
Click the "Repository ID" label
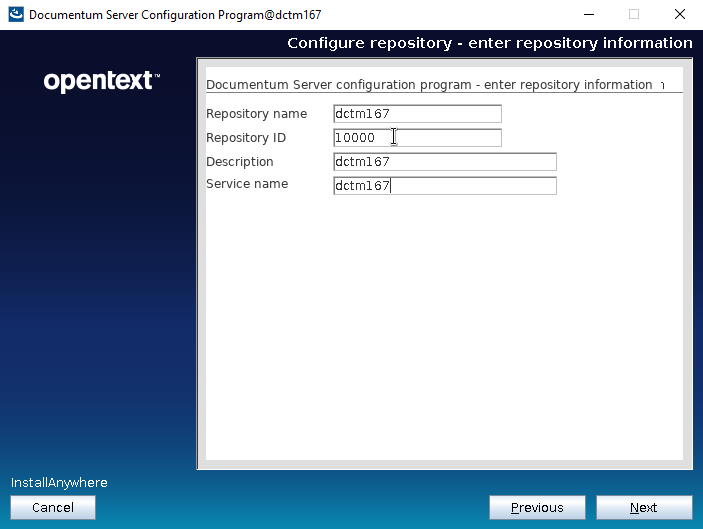pyautogui.click(x=246, y=138)
